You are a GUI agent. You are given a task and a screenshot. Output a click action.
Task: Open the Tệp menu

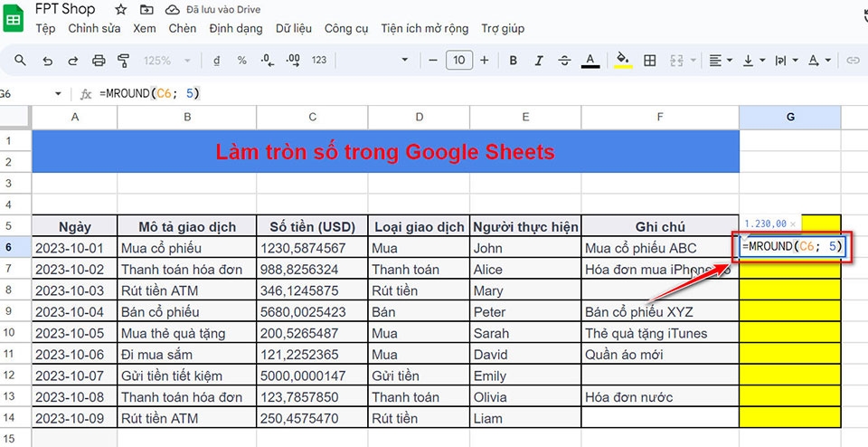tap(45, 28)
